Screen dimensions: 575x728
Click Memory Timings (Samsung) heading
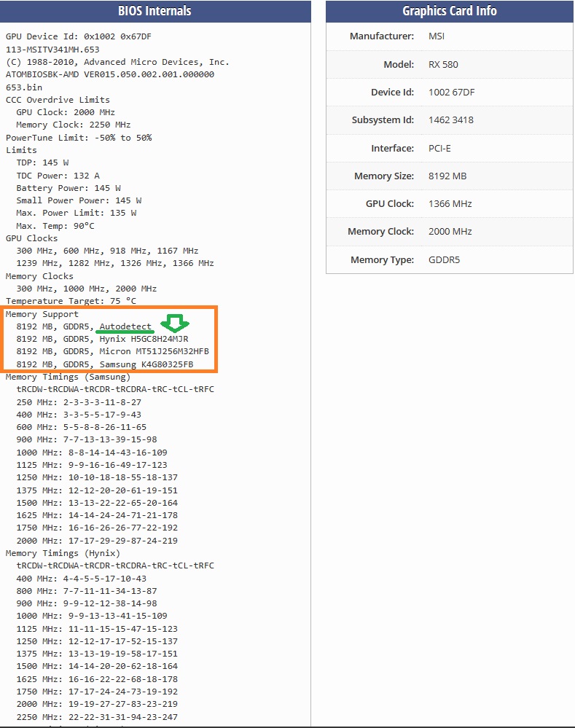[69, 377]
